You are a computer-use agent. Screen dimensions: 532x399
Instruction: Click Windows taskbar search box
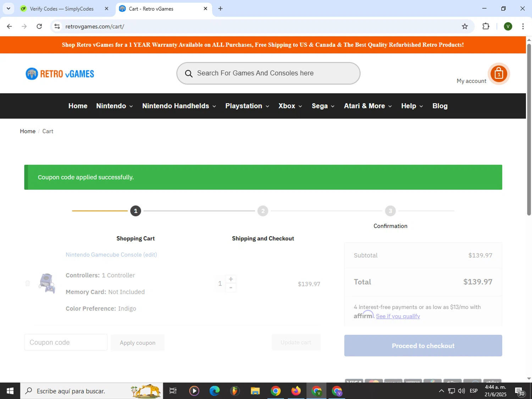point(92,391)
